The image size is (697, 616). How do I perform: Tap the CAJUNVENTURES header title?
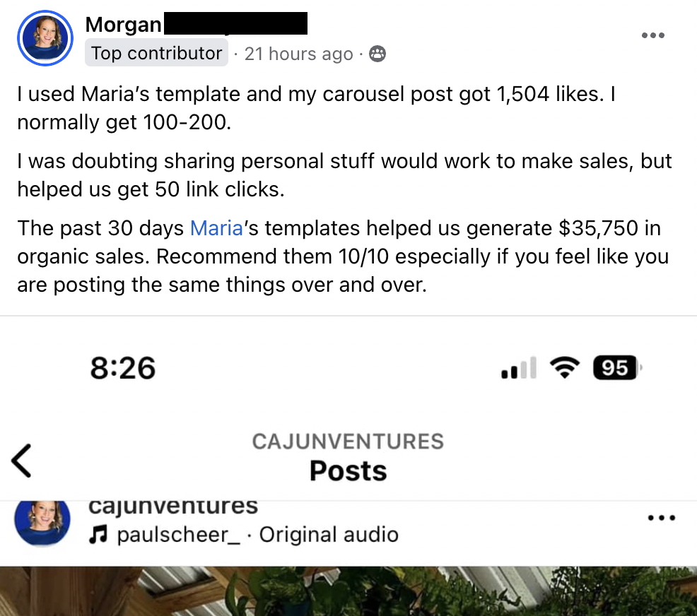(348, 442)
